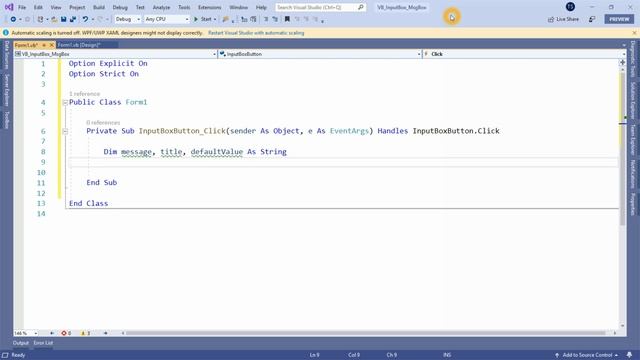Viewport: 640px width, 360px height.
Task: Click the 0 references CodeLens link
Action: point(103,122)
